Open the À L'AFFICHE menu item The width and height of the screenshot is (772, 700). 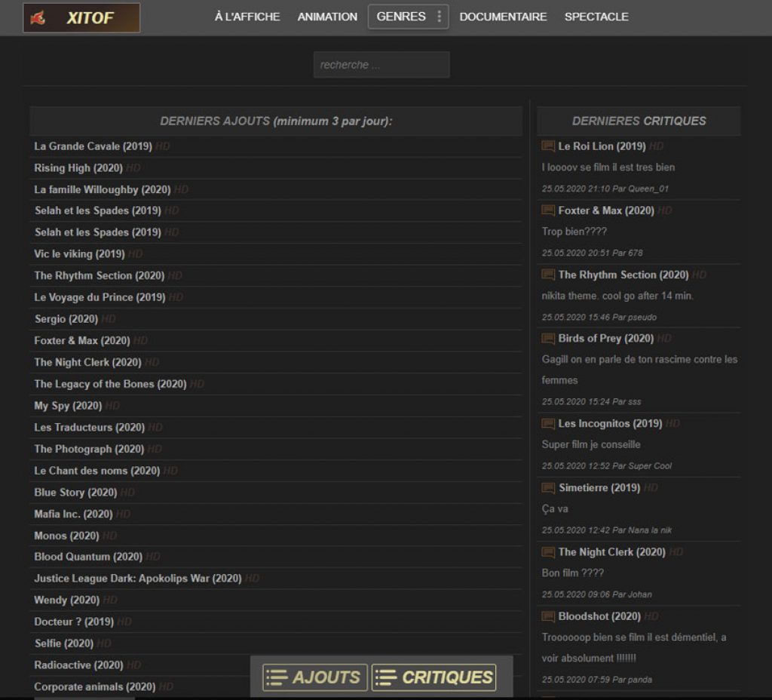[247, 17]
